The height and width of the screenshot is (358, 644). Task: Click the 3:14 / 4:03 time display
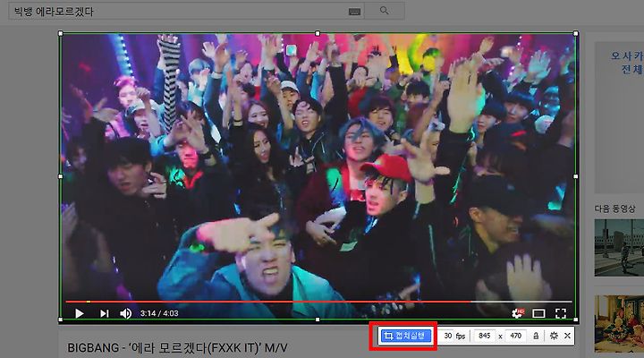[159, 313]
